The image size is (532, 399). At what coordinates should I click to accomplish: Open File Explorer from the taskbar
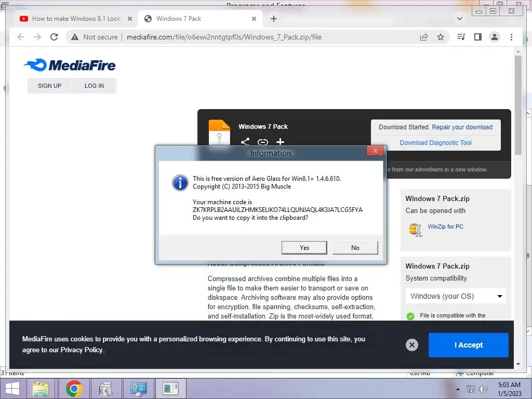(41, 389)
